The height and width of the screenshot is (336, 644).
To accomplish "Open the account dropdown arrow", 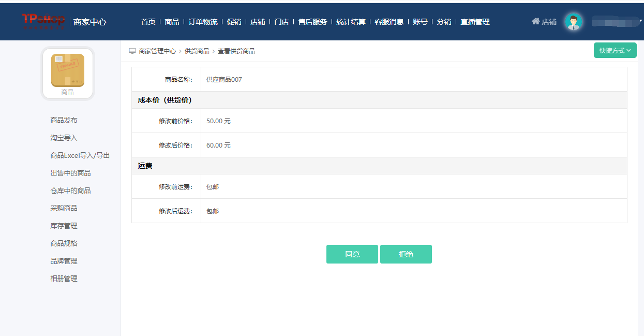I will click(640, 21).
